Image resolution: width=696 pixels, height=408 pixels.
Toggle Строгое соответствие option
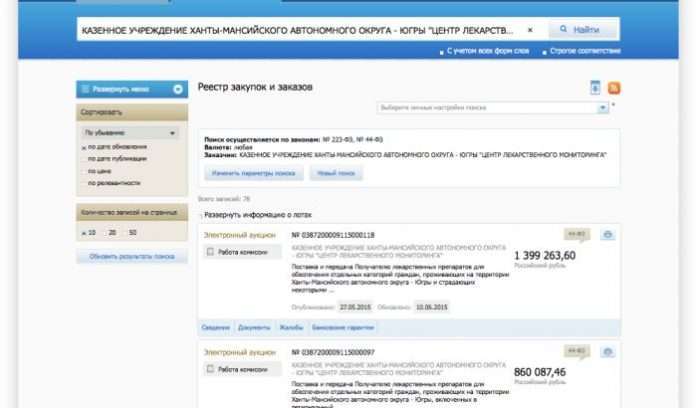pos(581,51)
